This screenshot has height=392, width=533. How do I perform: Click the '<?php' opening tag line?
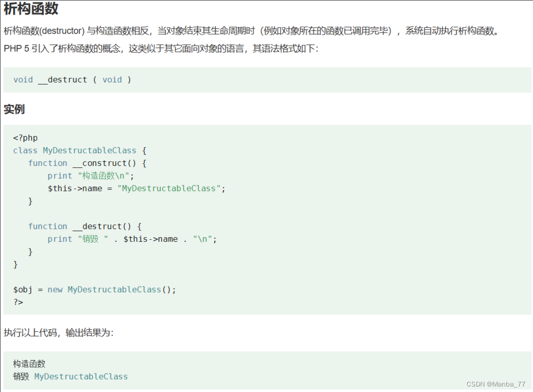[x=26, y=138]
